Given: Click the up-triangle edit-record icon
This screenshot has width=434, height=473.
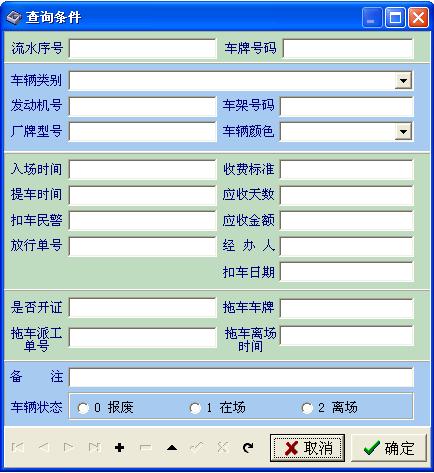Looking at the screenshot, I should point(172,447).
